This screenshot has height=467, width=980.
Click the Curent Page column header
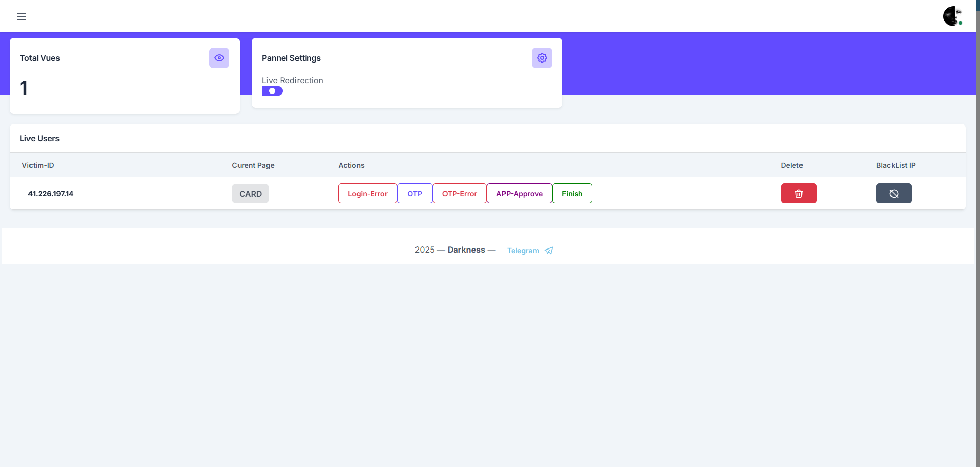pyautogui.click(x=253, y=165)
